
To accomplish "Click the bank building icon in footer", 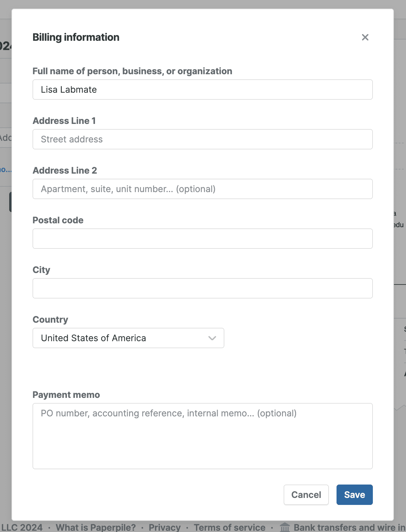I will [285, 527].
